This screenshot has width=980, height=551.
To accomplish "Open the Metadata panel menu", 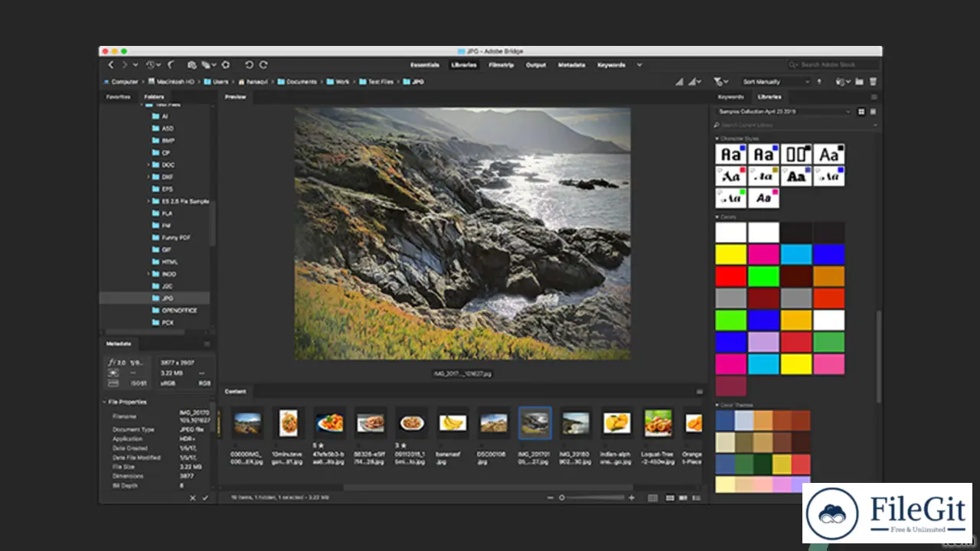I will click(207, 344).
